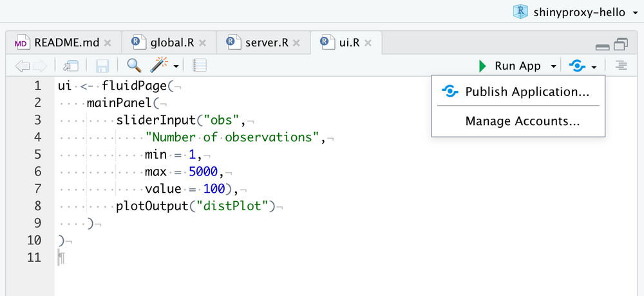Click the back navigation arrow in editor toolbar
Viewport: 644px width, 296px height.
click(x=21, y=65)
